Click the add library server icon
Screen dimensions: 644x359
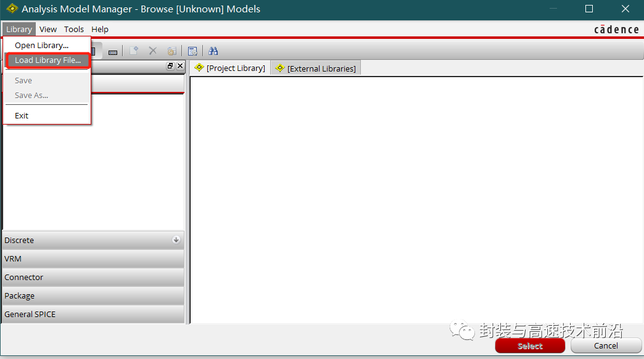point(172,51)
